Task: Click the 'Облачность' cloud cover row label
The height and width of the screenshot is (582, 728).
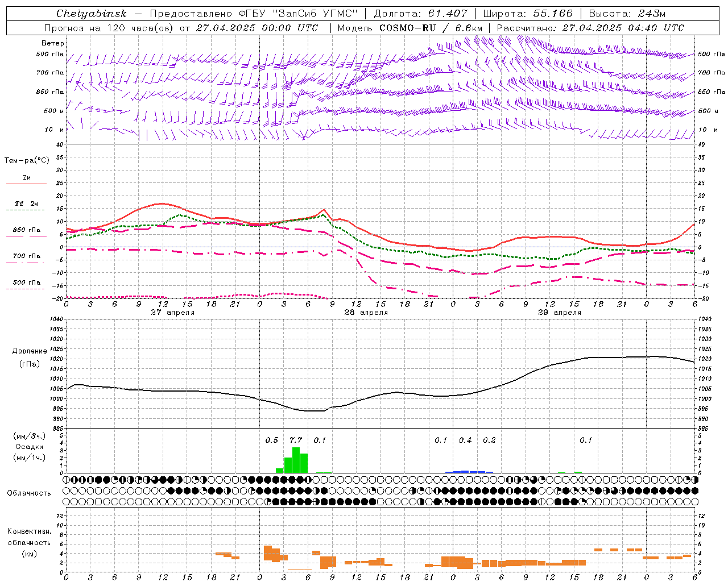Action: [x=29, y=493]
